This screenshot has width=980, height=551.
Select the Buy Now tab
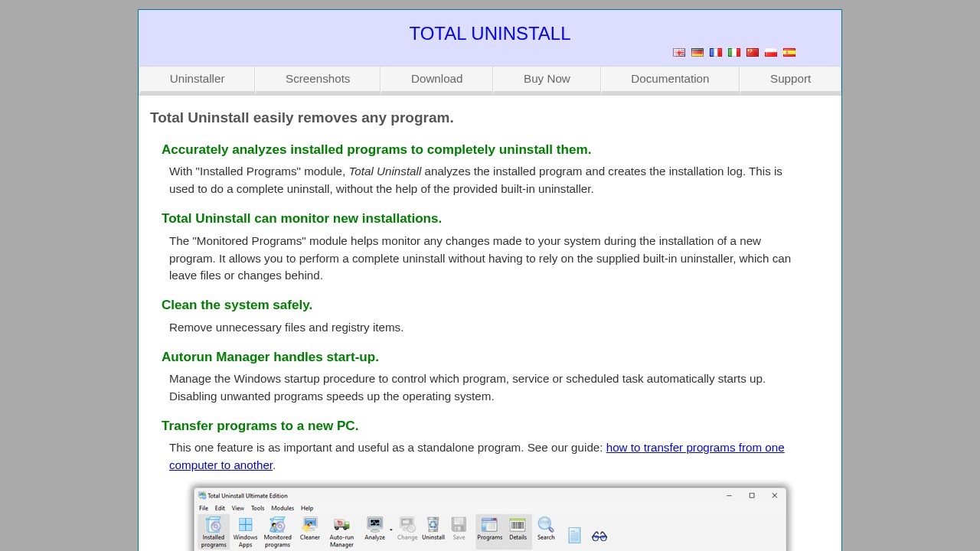pyautogui.click(x=547, y=80)
